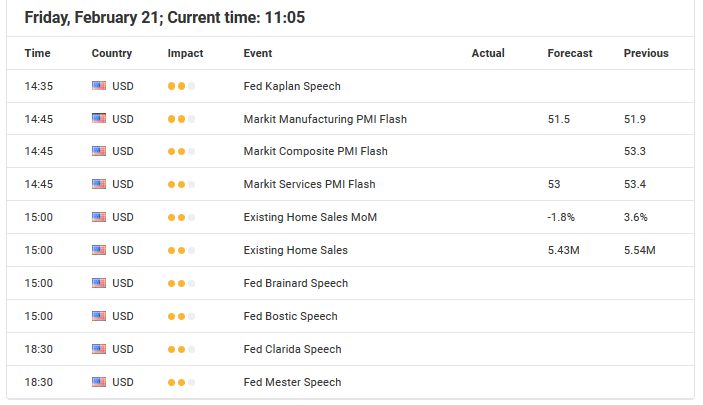Click impact dots for Markit Composite PMI Flash
703x405 pixels.
click(181, 152)
